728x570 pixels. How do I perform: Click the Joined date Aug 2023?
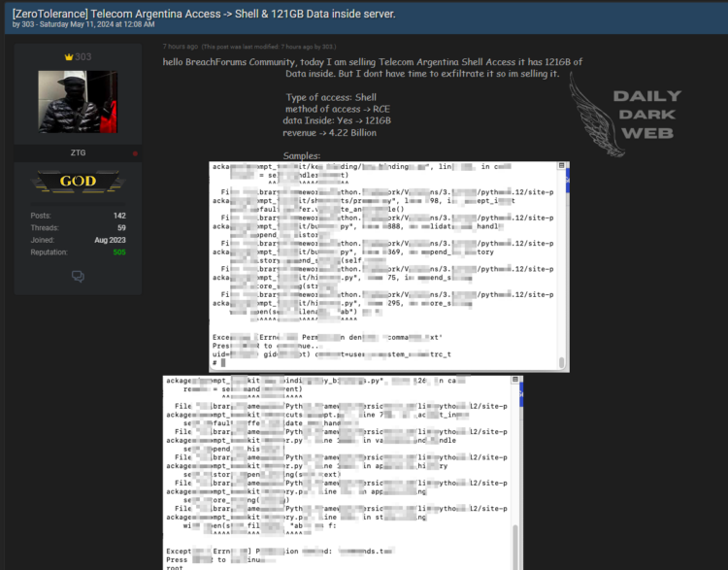[x=110, y=240]
